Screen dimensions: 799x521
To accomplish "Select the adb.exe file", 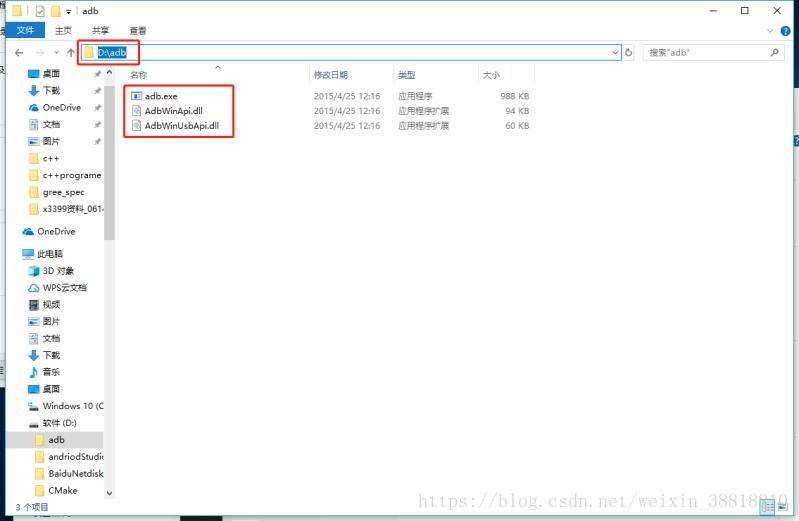I will pyautogui.click(x=161, y=96).
